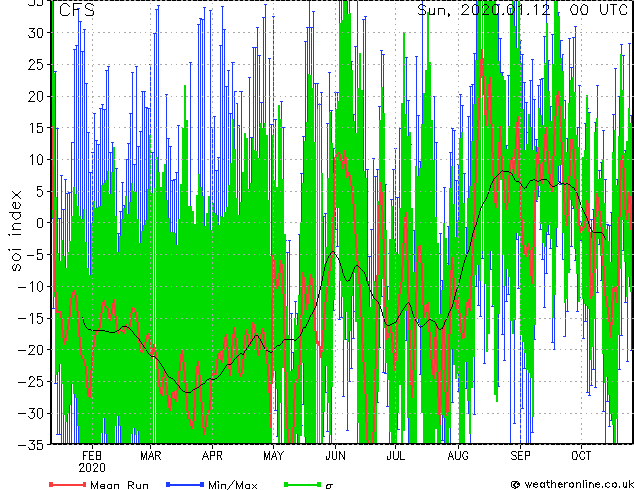Click the positive 10 y-axis value

point(35,160)
